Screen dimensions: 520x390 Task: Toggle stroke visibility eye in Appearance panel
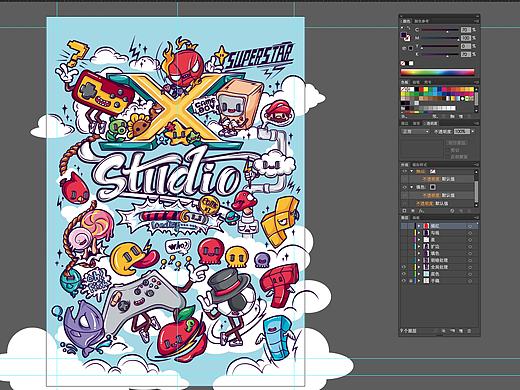pos(404,171)
